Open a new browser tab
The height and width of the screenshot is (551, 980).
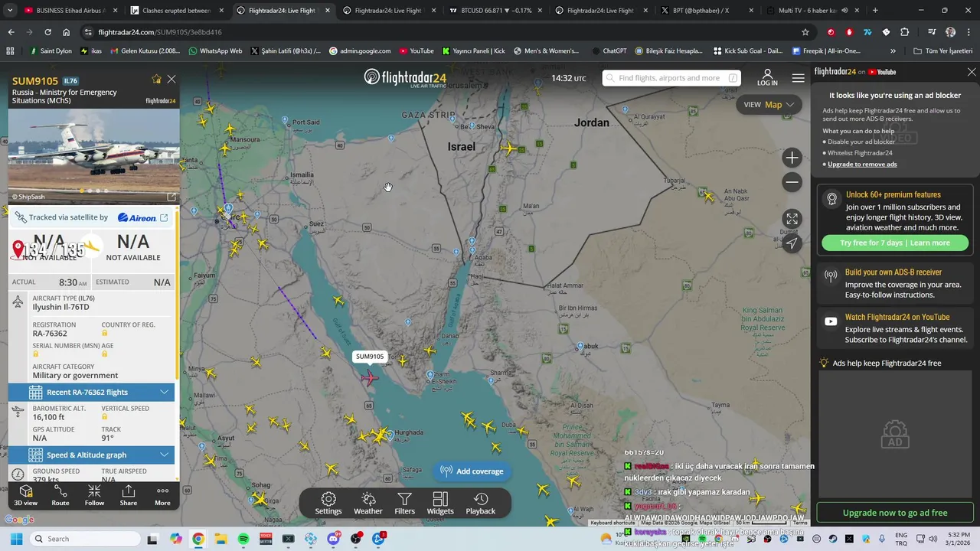click(x=875, y=11)
